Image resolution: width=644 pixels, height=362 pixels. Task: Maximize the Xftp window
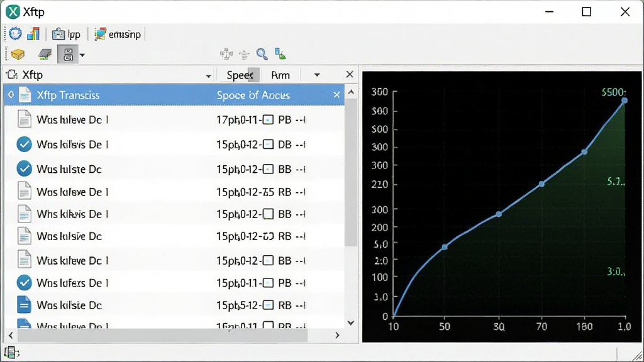(587, 12)
